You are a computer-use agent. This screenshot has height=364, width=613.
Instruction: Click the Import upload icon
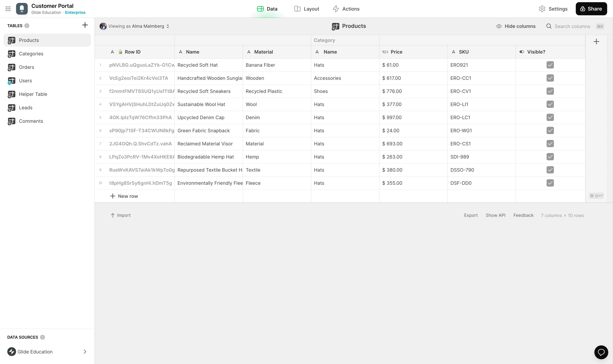point(113,215)
